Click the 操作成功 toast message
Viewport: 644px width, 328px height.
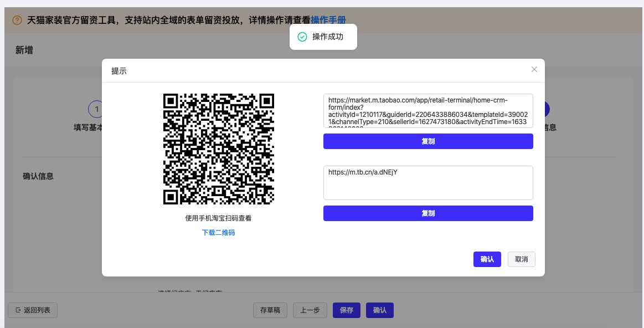pyautogui.click(x=323, y=37)
